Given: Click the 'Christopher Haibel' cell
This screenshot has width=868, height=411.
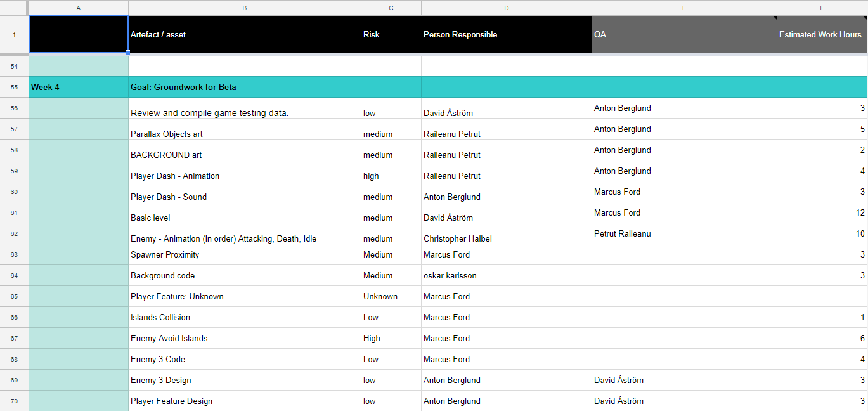Looking at the screenshot, I should 506,234.
